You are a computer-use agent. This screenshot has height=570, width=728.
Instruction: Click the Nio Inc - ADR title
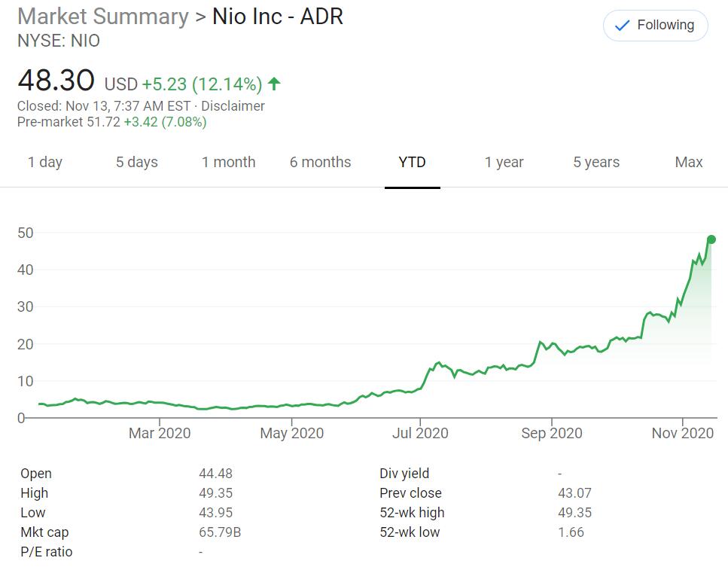[x=277, y=17]
